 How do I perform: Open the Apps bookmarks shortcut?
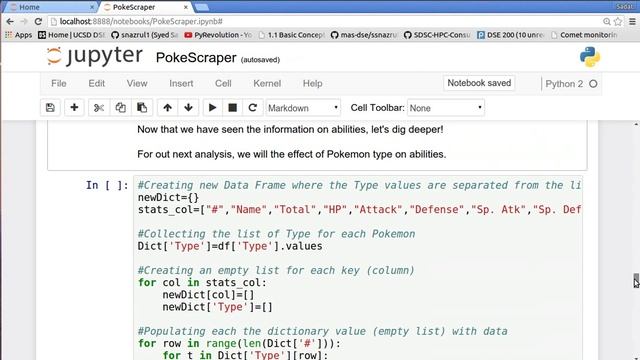click(18, 35)
